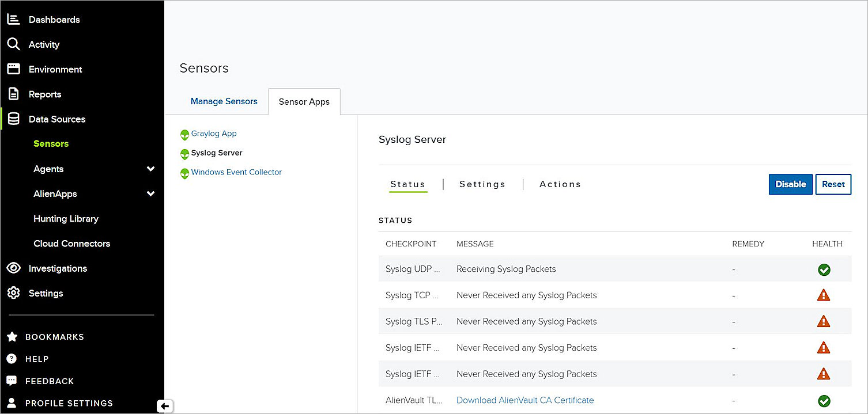The height and width of the screenshot is (414, 868).
Task: Select the Activity search icon
Action: pos(14,44)
